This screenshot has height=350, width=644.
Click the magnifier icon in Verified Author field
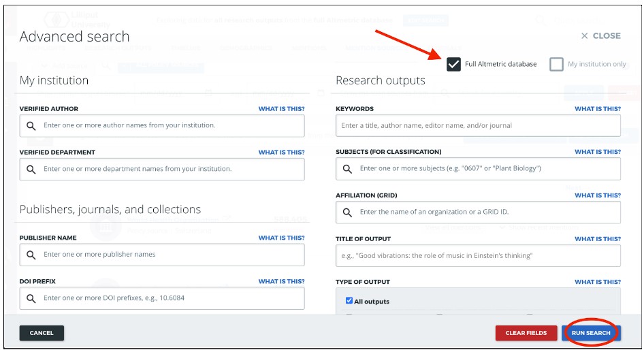pyautogui.click(x=31, y=126)
